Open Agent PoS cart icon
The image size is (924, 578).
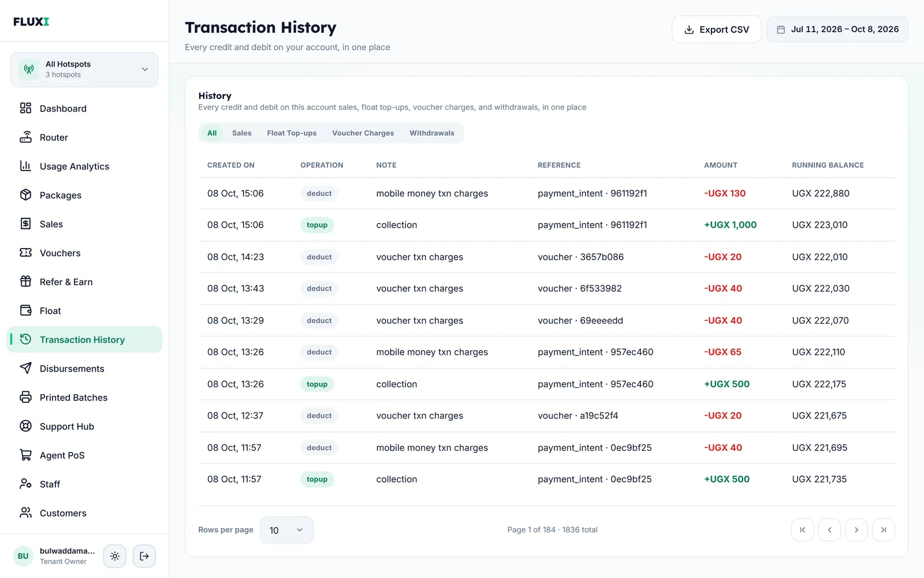point(26,455)
